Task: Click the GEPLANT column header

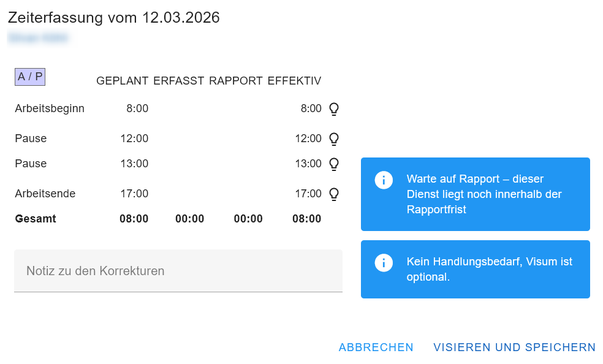Action: point(123,81)
